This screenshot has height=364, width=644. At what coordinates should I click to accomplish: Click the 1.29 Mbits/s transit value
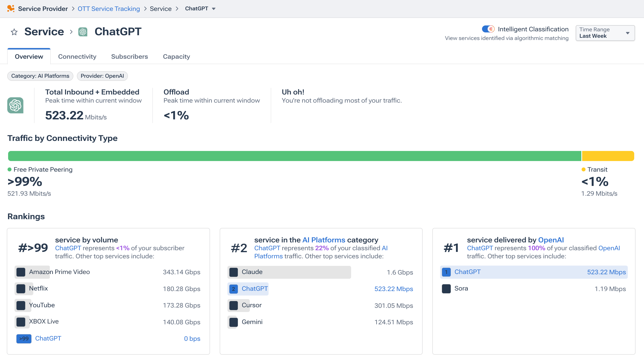pyautogui.click(x=599, y=193)
